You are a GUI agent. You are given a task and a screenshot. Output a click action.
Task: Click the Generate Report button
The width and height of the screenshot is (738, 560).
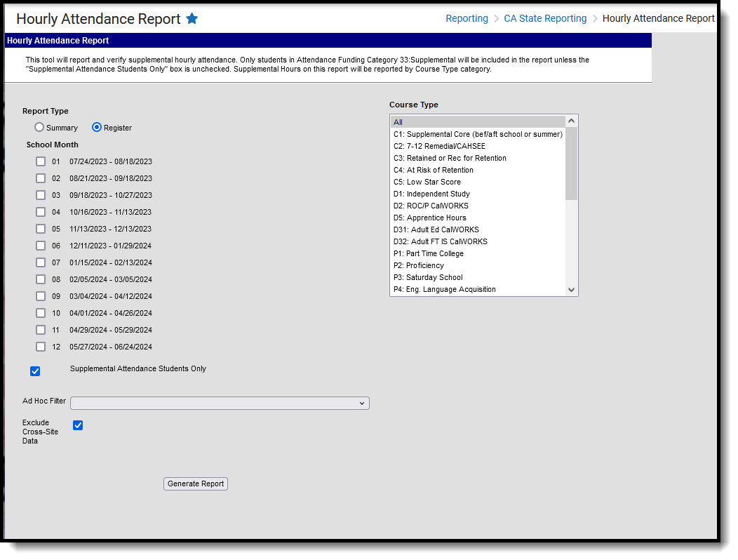pos(196,484)
